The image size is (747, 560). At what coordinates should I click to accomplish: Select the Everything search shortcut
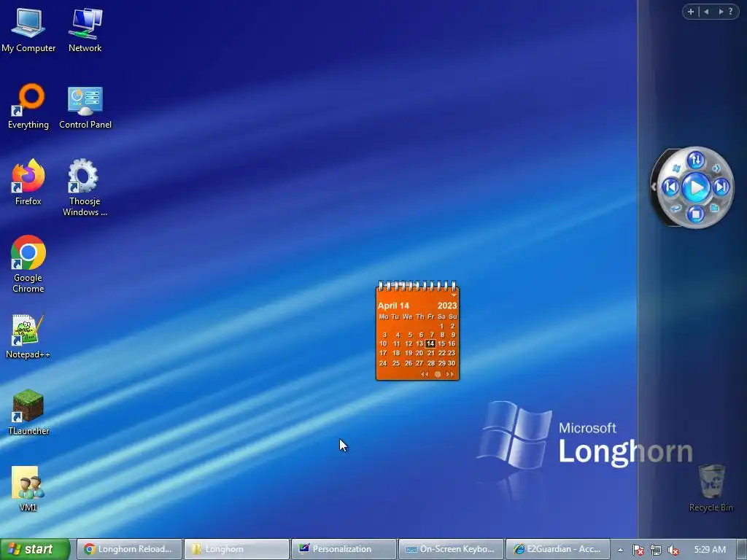(x=28, y=106)
